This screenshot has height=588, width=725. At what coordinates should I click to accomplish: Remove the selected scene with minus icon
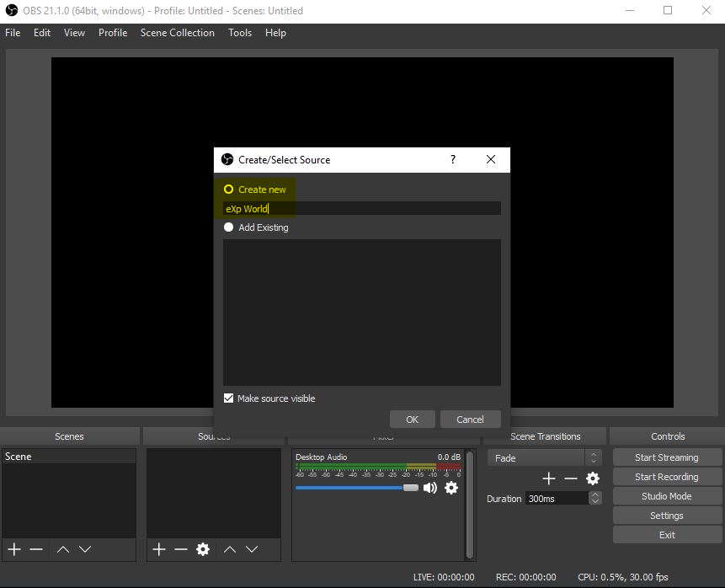point(36,549)
